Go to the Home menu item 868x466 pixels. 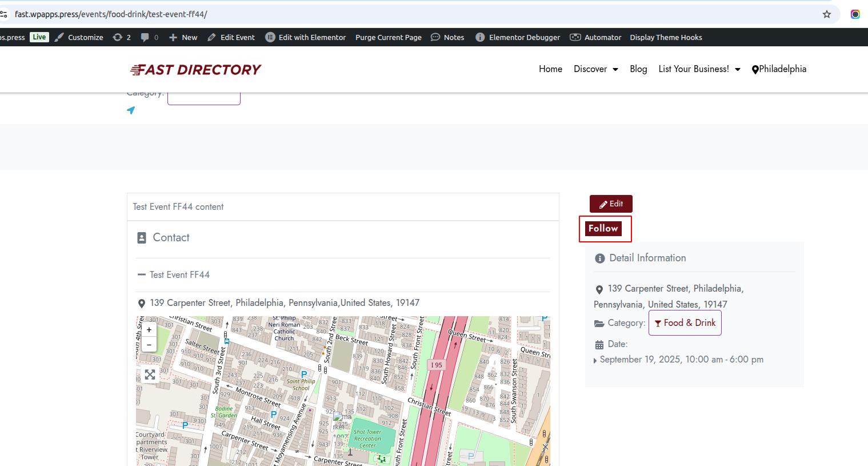(x=550, y=69)
